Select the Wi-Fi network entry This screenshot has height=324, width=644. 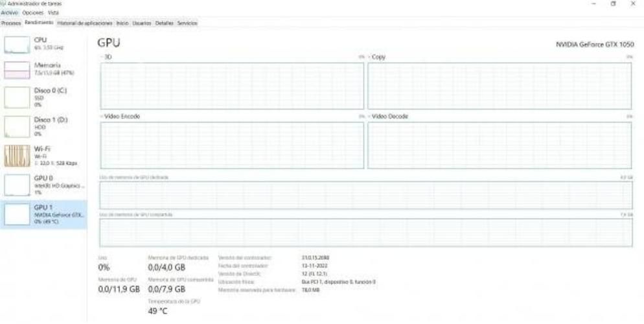[43, 156]
